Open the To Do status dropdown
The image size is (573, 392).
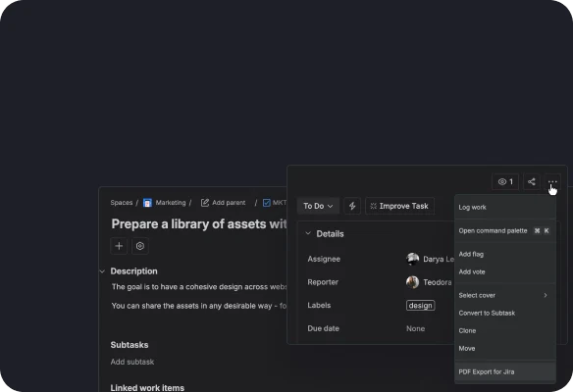point(318,206)
